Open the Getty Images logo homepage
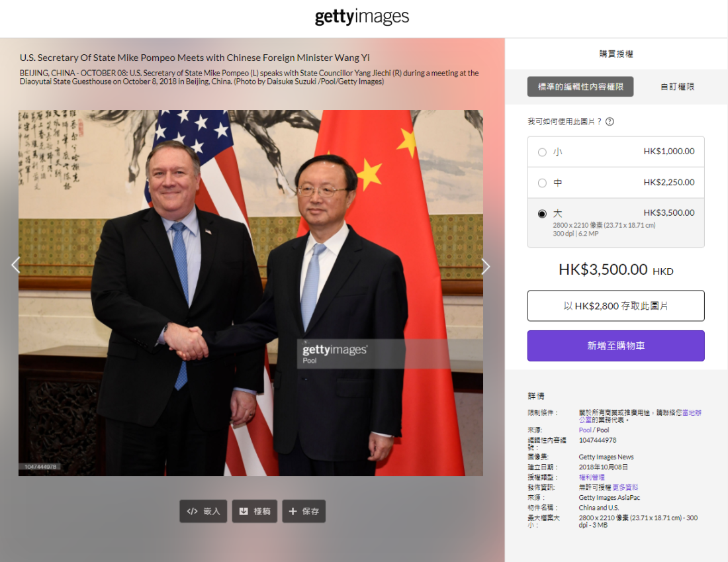 tap(361, 17)
